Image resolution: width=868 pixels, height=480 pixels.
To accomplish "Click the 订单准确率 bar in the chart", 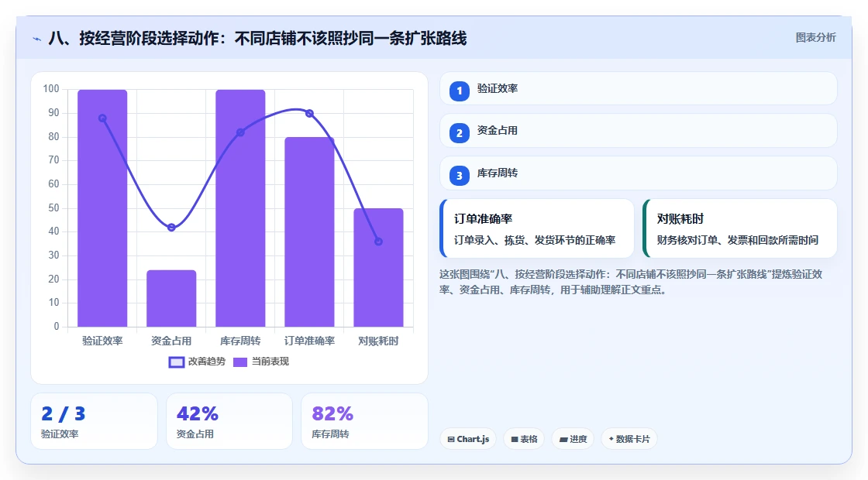I will (x=309, y=231).
